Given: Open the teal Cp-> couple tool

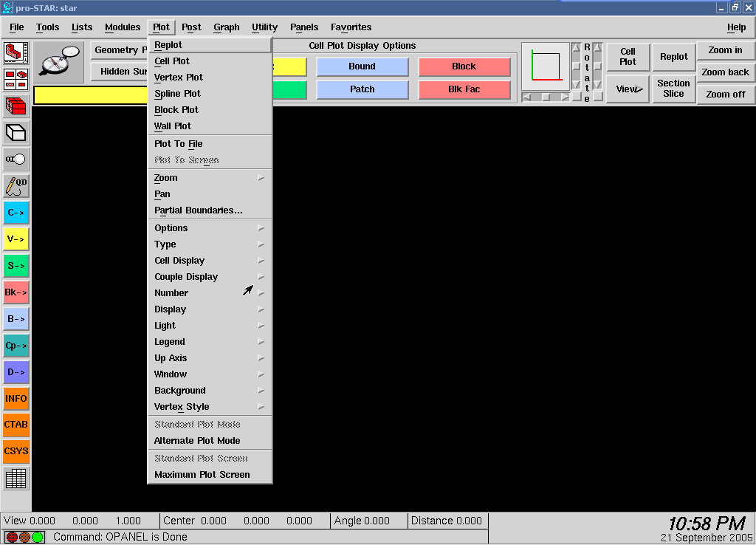Looking at the screenshot, I should (16, 346).
